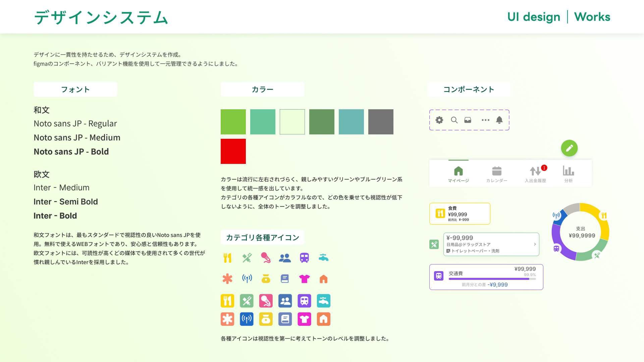Viewport: 644px width, 362px height.
Task: Click the three-dots more icon
Action: click(x=485, y=120)
